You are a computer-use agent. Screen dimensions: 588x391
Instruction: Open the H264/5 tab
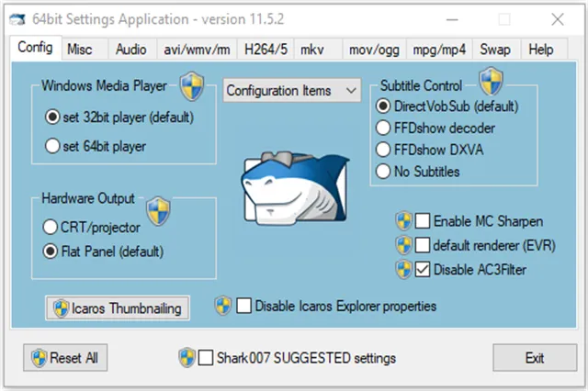click(266, 50)
